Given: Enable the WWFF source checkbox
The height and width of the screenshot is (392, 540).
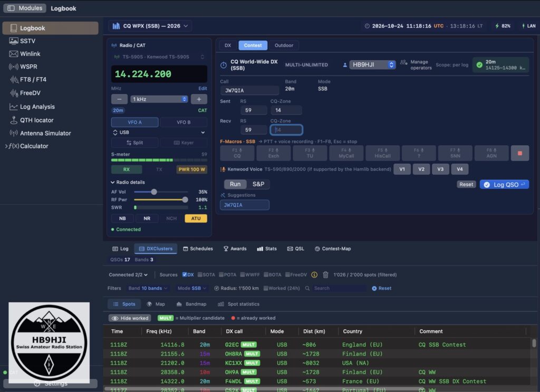Looking at the screenshot, I should point(243,275).
